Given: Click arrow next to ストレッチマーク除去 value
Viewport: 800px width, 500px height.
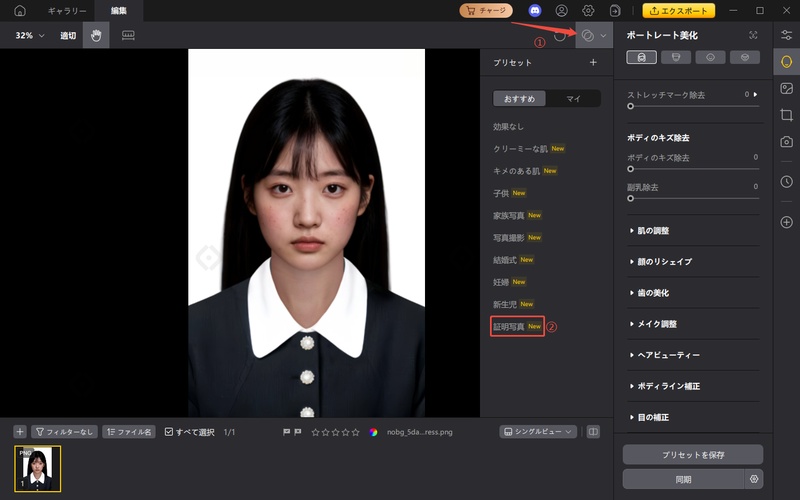Looking at the screenshot, I should click(756, 94).
